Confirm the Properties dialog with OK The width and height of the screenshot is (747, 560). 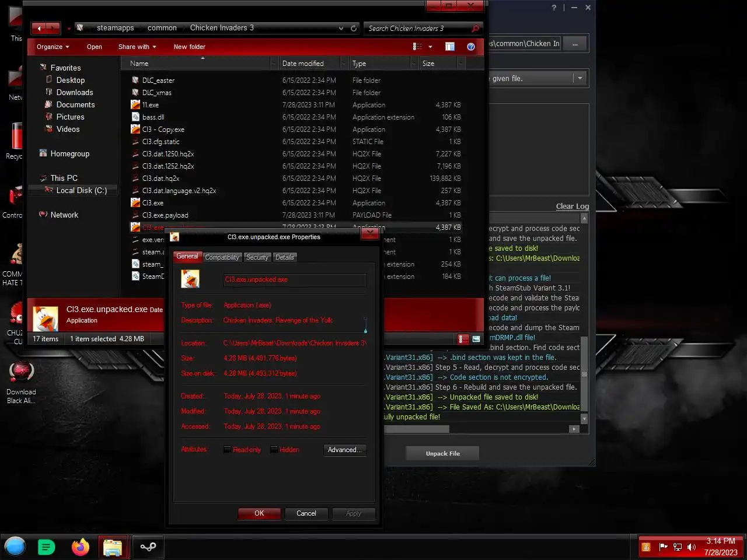[x=259, y=513]
